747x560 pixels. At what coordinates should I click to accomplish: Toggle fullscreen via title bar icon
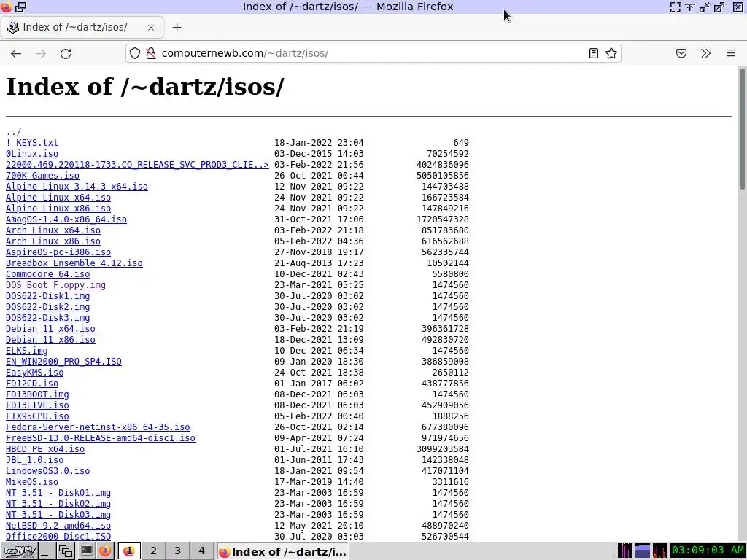pos(675,7)
